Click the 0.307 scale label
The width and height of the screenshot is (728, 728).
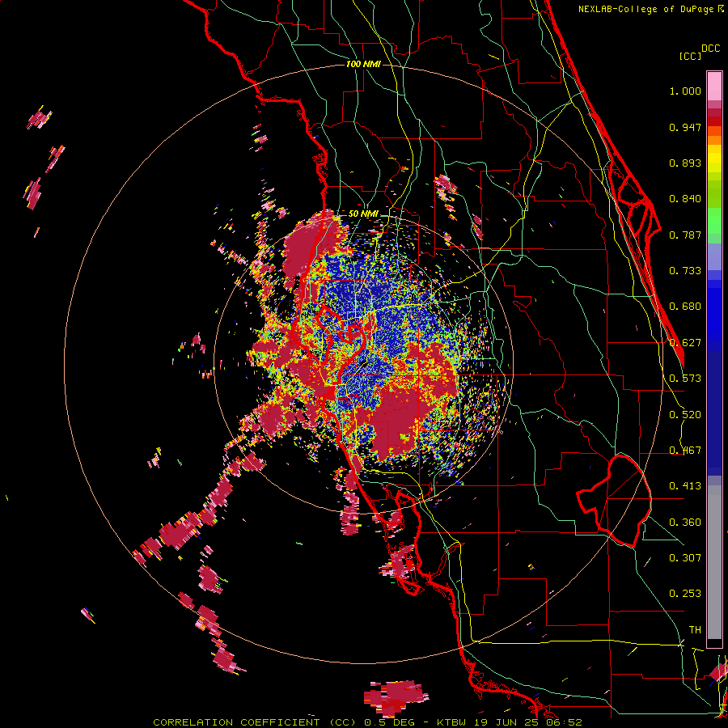click(685, 558)
